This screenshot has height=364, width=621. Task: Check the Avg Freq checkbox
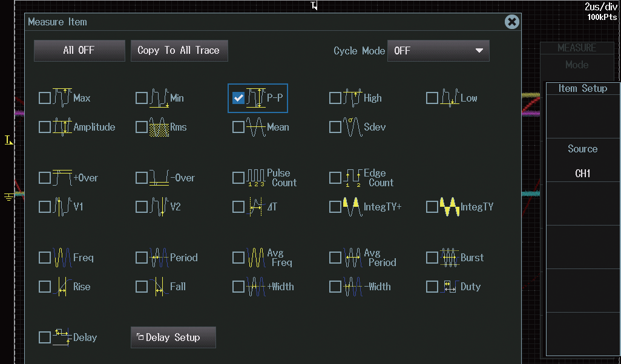(238, 258)
